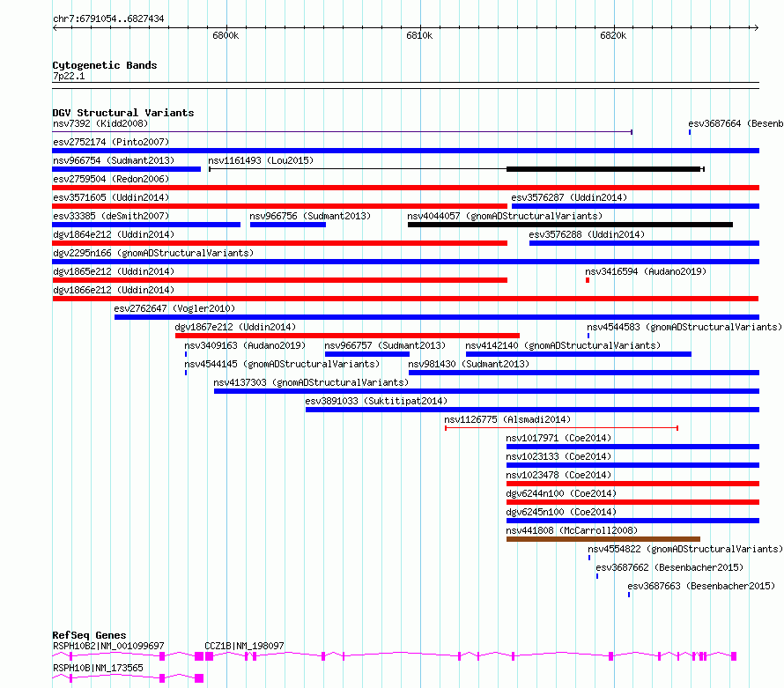Open the dgv1865e212 (Uddin2014) label
784x688 pixels.
click(114, 271)
